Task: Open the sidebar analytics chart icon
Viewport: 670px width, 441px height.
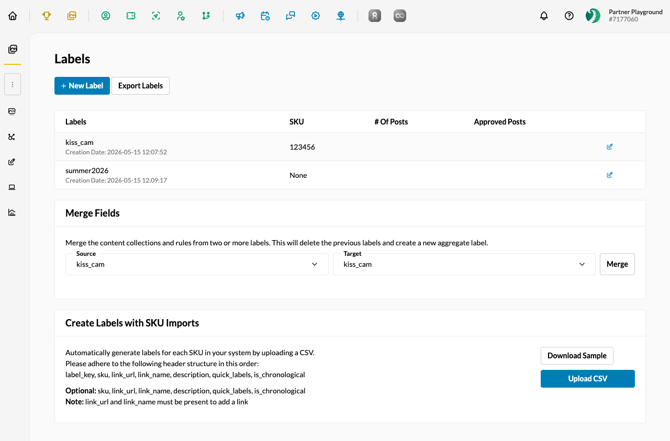Action: point(12,212)
